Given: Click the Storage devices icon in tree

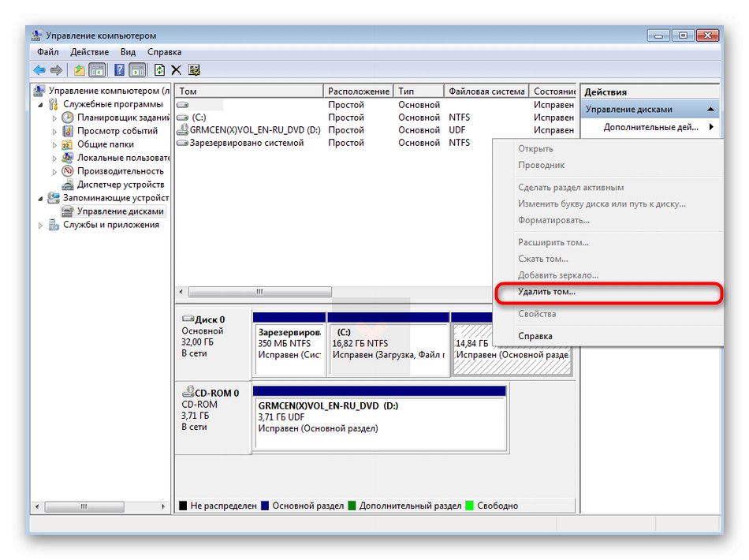Looking at the screenshot, I should 54,198.
